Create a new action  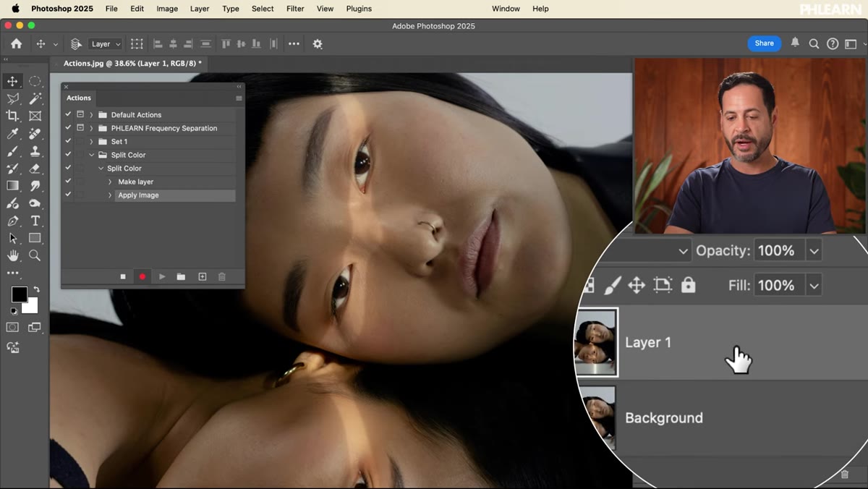click(x=203, y=276)
